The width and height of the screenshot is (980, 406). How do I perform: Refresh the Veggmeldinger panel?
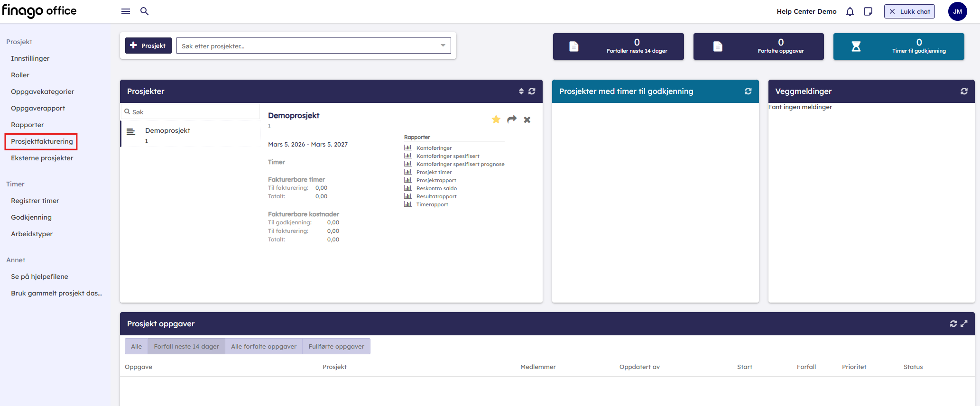964,91
